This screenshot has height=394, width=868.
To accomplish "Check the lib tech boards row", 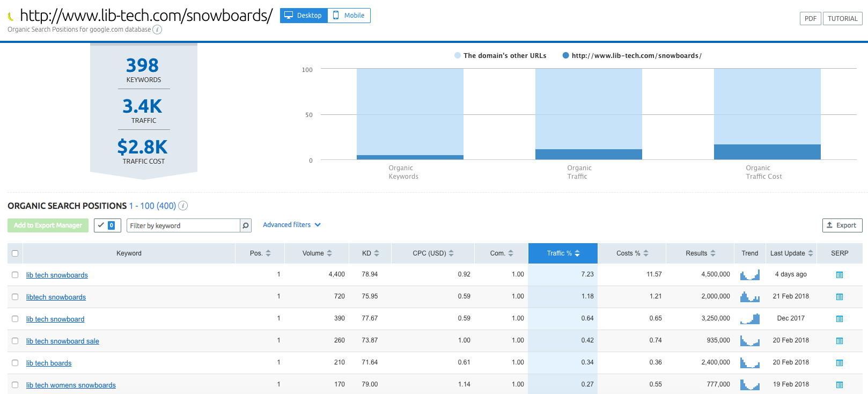I will coord(15,363).
